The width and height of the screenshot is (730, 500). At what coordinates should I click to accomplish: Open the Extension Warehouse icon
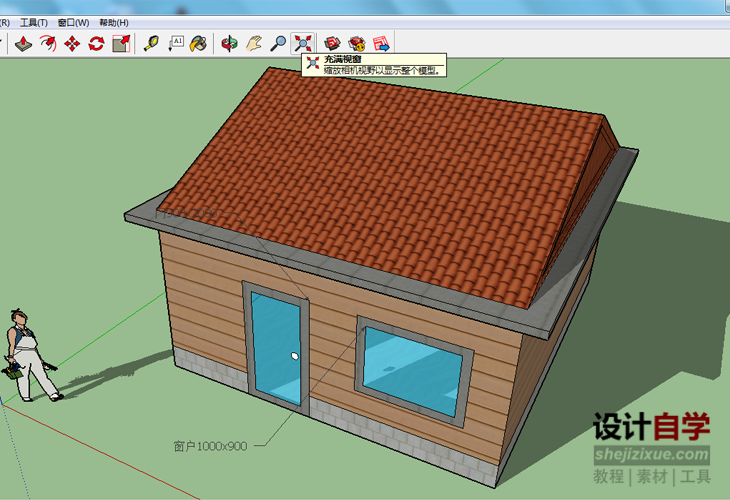(x=357, y=43)
